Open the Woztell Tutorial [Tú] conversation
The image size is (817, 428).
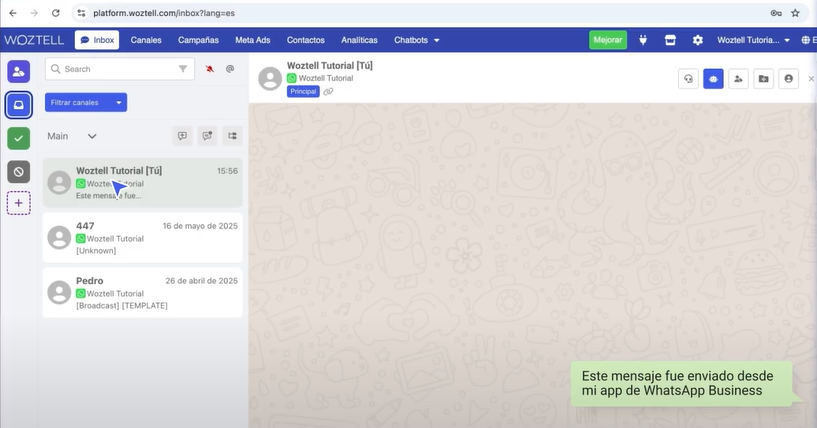click(x=143, y=182)
